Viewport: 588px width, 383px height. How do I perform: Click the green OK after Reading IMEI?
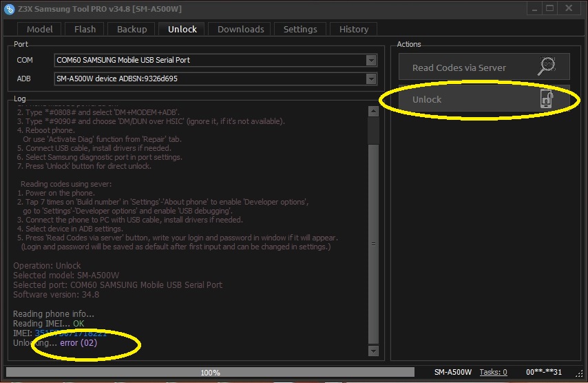pyautogui.click(x=78, y=323)
